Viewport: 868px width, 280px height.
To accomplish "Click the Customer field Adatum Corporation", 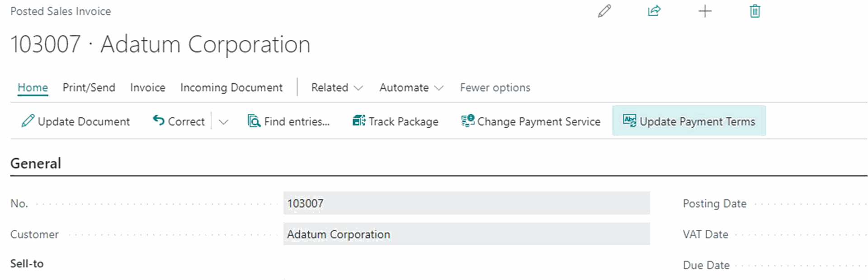I will pos(467,234).
